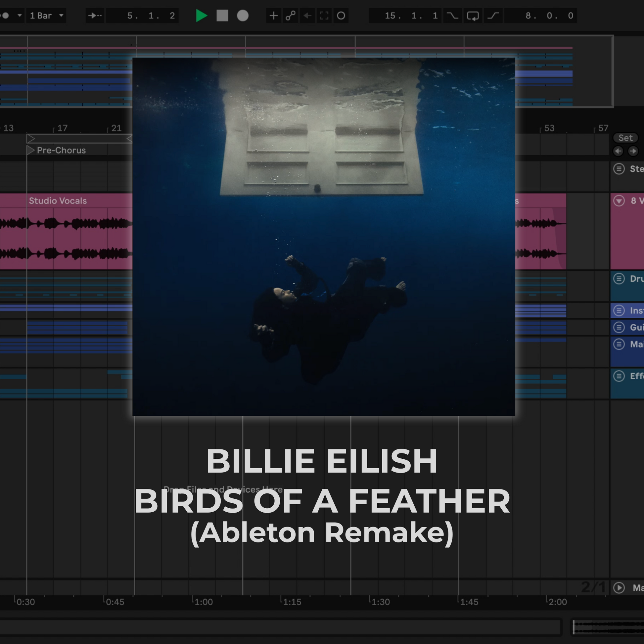Click 2:00 on the time ruler
The height and width of the screenshot is (644, 644).
click(558, 602)
